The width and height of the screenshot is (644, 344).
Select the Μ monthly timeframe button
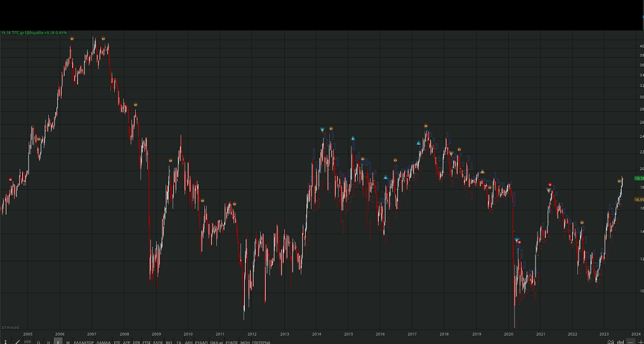[x=68, y=342]
